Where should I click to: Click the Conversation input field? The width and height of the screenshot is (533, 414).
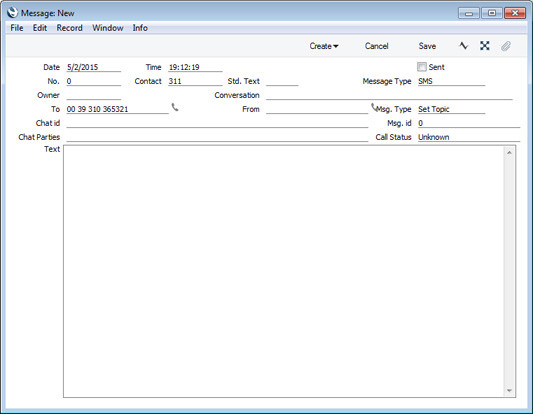pos(389,95)
